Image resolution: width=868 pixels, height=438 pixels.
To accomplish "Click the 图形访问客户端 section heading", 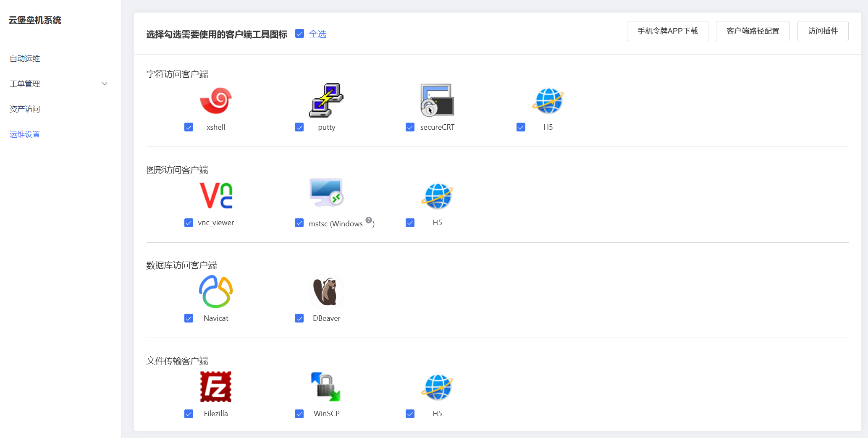I will pos(177,170).
